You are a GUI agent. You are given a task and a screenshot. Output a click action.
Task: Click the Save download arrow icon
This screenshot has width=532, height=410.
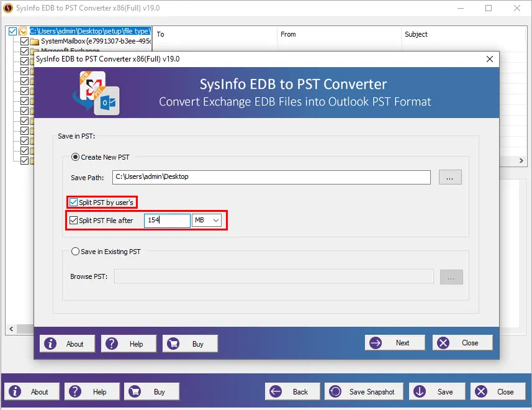[x=420, y=391]
